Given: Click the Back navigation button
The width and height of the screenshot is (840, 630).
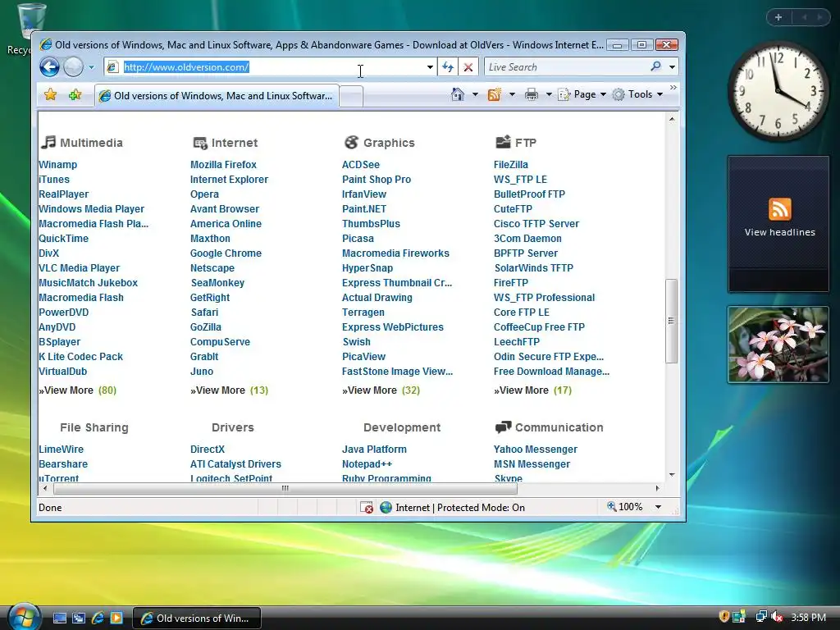Looking at the screenshot, I should pyautogui.click(x=49, y=67).
